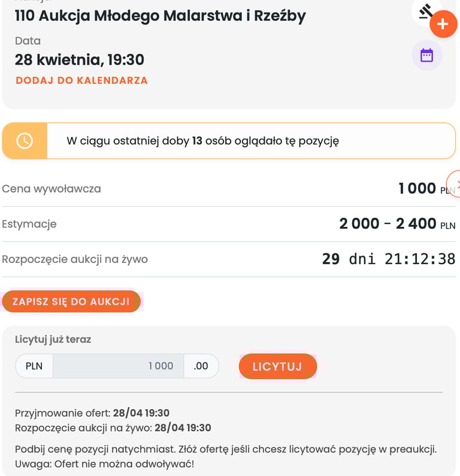The height and width of the screenshot is (476, 460).
Task: Click the estimate range 2 000 – 2 400
Action: (x=388, y=224)
